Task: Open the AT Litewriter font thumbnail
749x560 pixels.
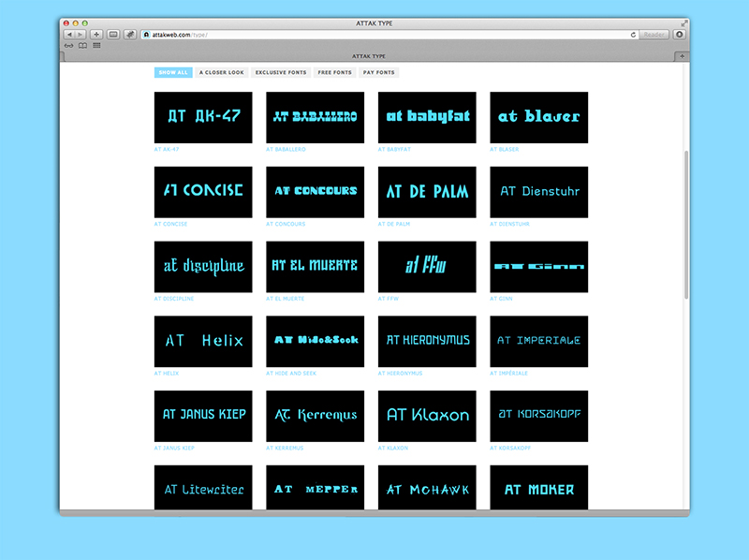Action: [x=203, y=487]
